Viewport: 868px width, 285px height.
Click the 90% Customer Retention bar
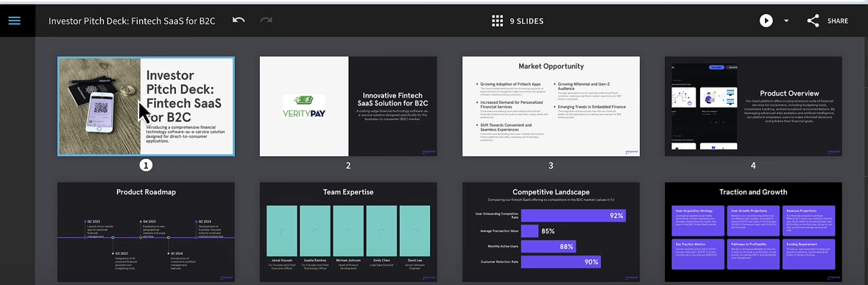point(561,261)
